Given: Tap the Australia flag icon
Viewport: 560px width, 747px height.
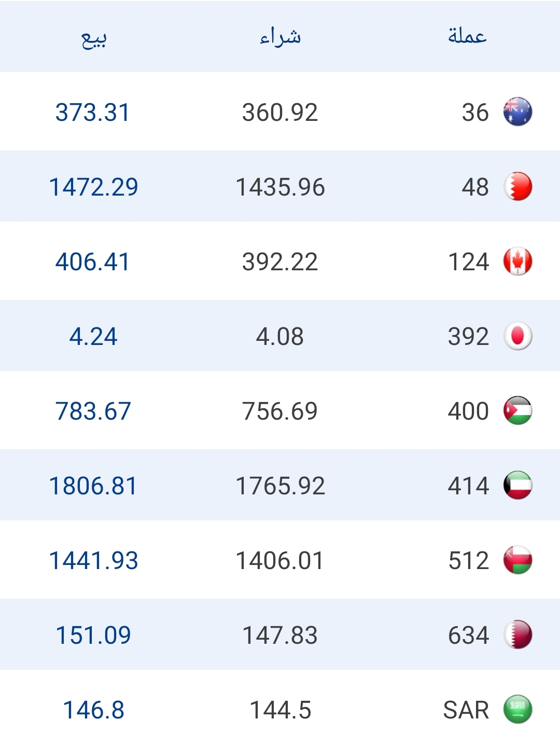Looking at the screenshot, I should click(517, 112).
